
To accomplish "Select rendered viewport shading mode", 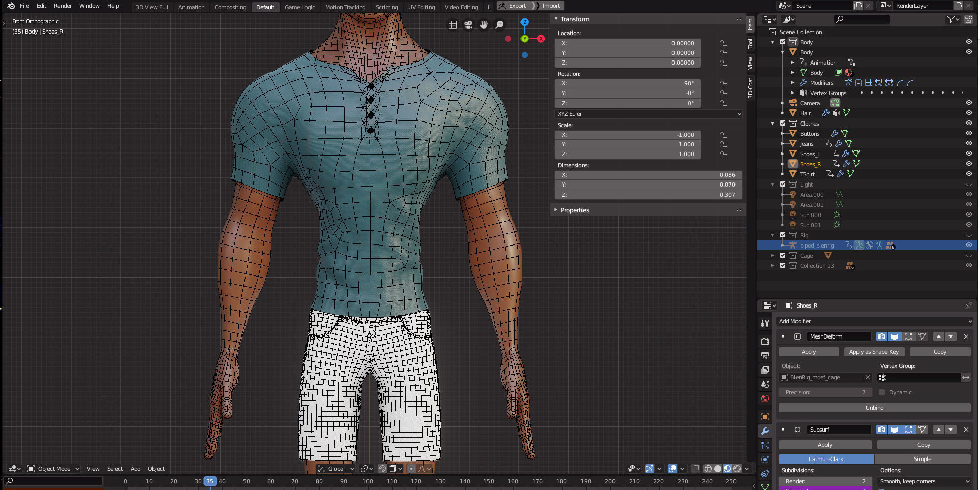I will pos(737,469).
